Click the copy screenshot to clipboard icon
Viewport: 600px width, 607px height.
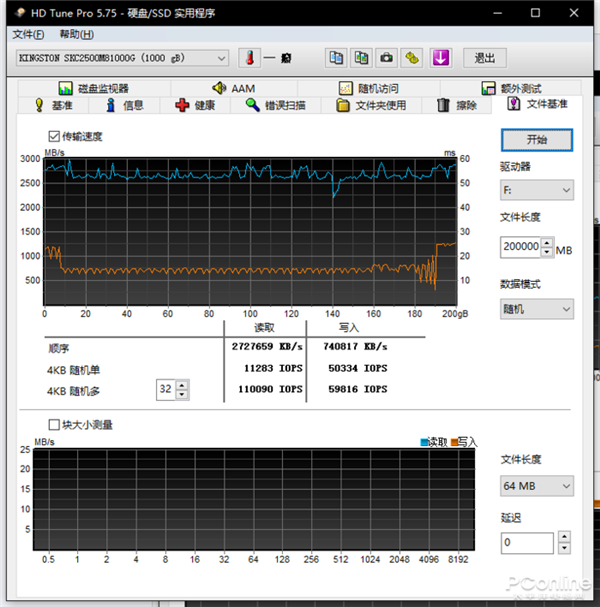tap(361, 58)
